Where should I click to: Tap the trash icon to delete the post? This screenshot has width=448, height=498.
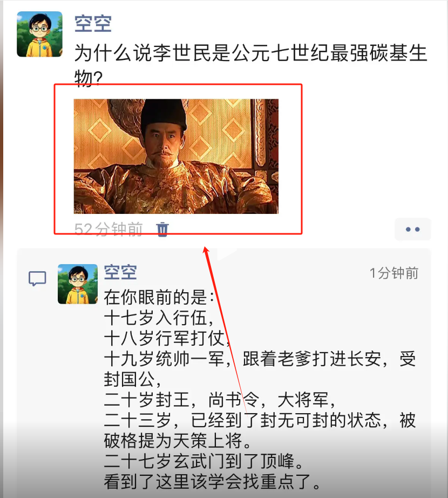coord(162,230)
